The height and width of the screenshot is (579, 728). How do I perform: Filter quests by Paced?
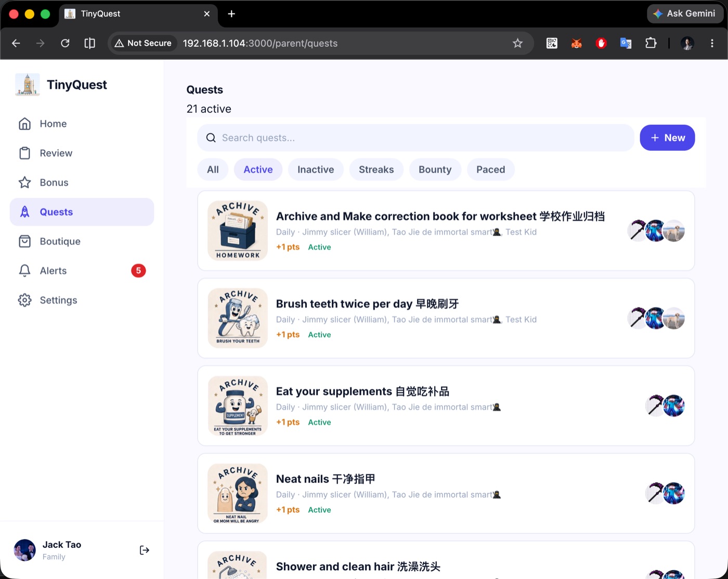[x=491, y=169]
